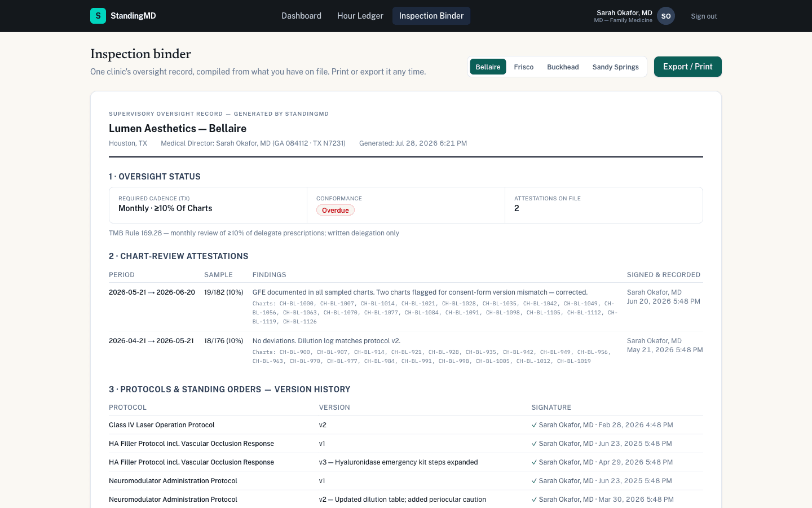The height and width of the screenshot is (508, 812).
Task: Select the Lumen Aesthetics — Bellaire heading
Action: (178, 129)
